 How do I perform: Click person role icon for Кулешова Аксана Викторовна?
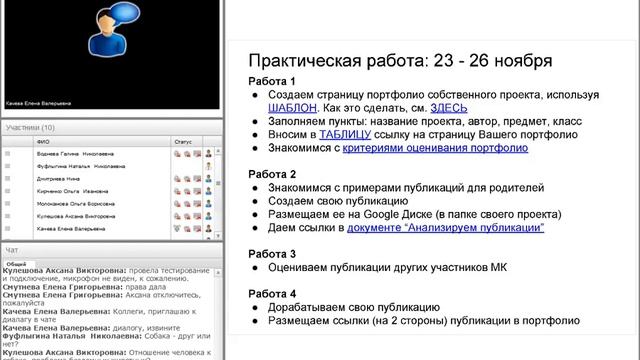(x=209, y=216)
